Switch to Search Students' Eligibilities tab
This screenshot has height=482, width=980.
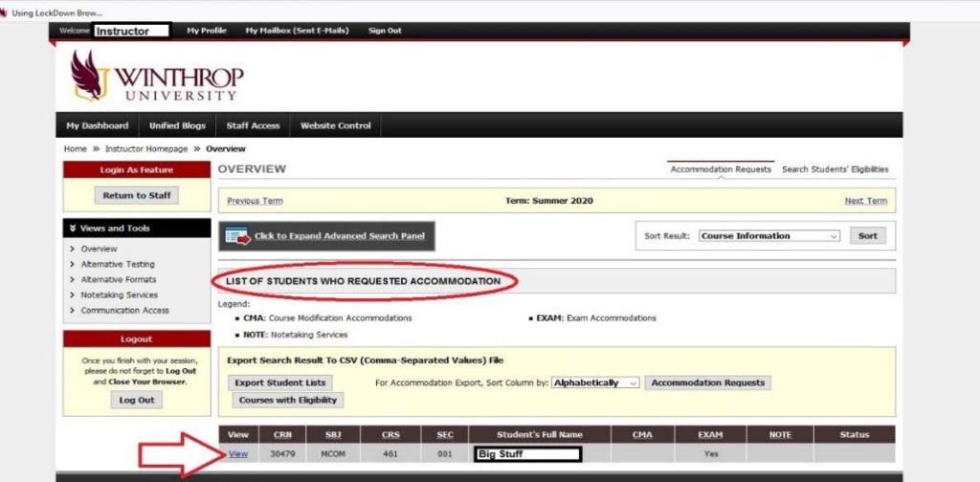(835, 169)
